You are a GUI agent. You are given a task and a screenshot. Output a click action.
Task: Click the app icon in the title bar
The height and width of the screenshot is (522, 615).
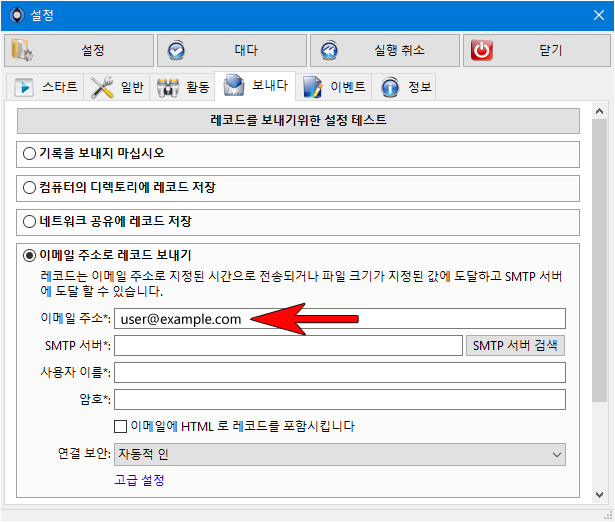pos(16,15)
